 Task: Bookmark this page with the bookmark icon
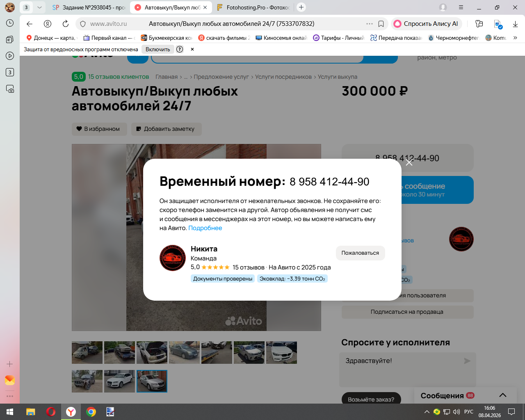coord(381,24)
